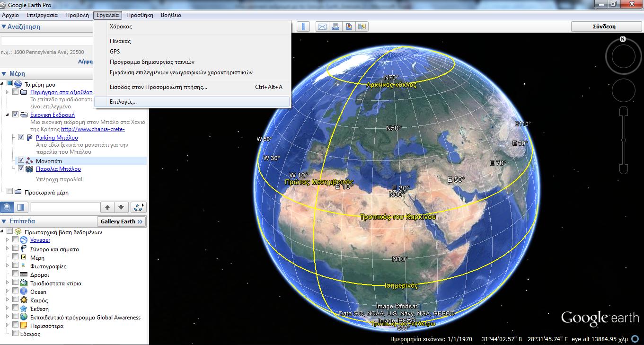This screenshot has width=644, height=345.
Task: Click the zoom slider track
Action: [x=624, y=140]
